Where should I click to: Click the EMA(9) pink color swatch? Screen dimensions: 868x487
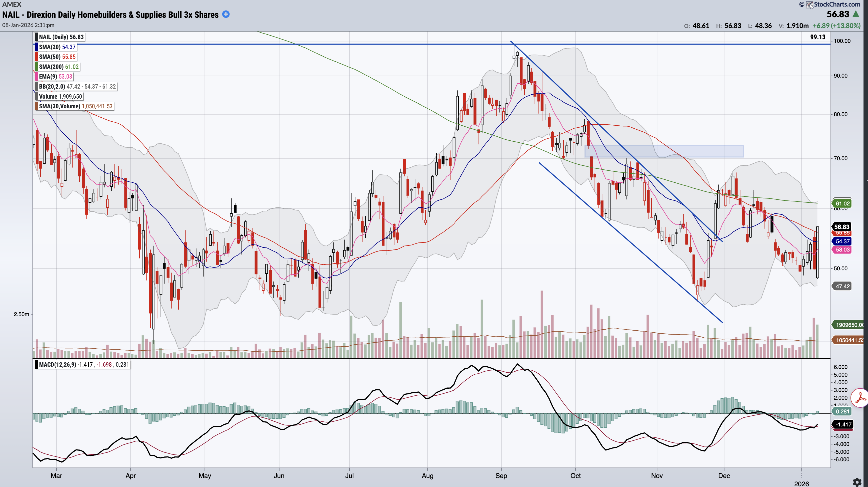[36, 77]
